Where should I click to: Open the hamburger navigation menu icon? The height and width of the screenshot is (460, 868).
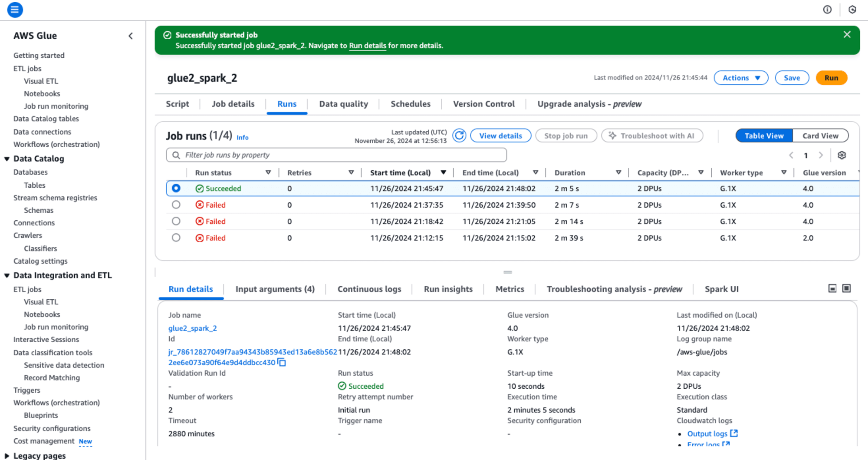tap(15, 10)
